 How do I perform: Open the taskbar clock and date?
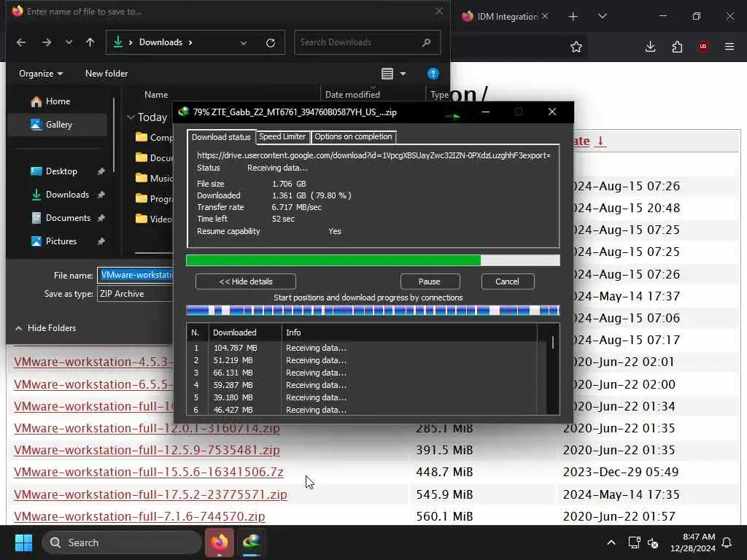point(693,542)
